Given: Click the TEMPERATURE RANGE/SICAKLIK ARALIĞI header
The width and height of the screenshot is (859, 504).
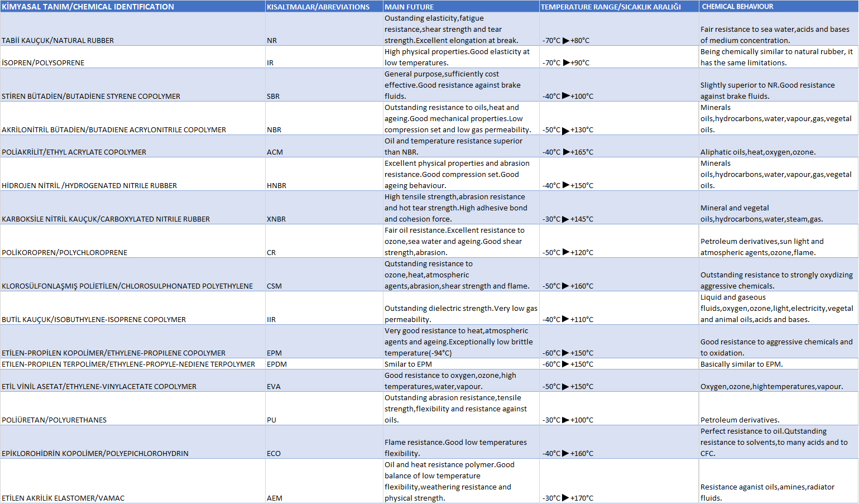Looking at the screenshot, I should [619, 7].
